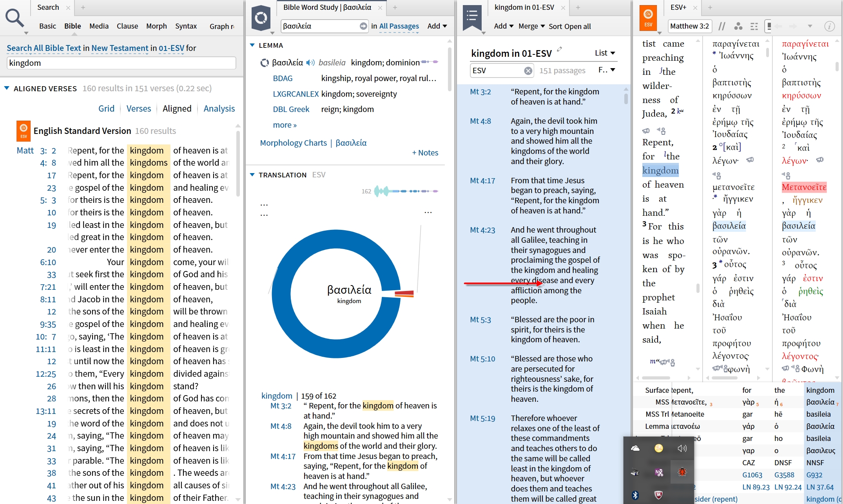Click the parallel resources slashes icon
Viewport: 843px width, 504px height.
pos(722,26)
